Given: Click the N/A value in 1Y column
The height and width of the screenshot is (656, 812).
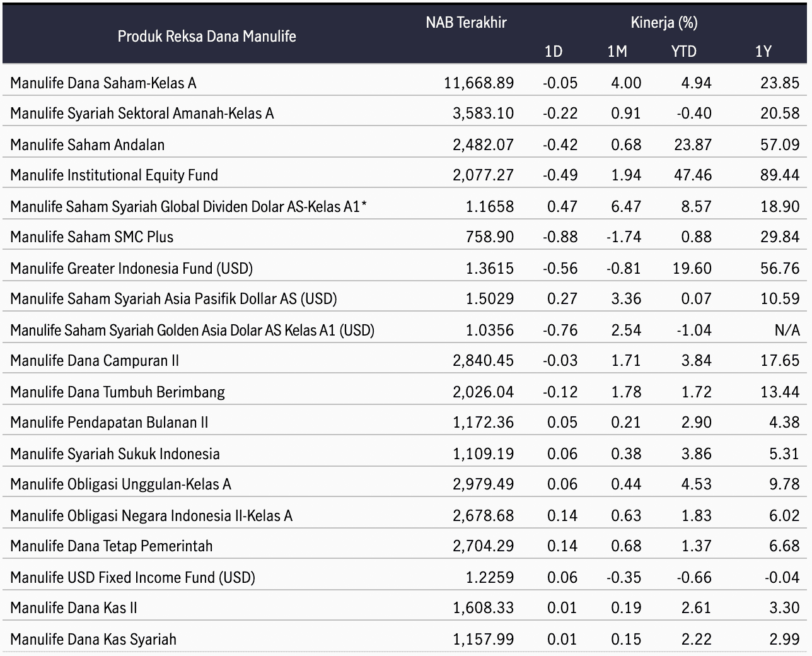Looking at the screenshot, I should [x=786, y=330].
